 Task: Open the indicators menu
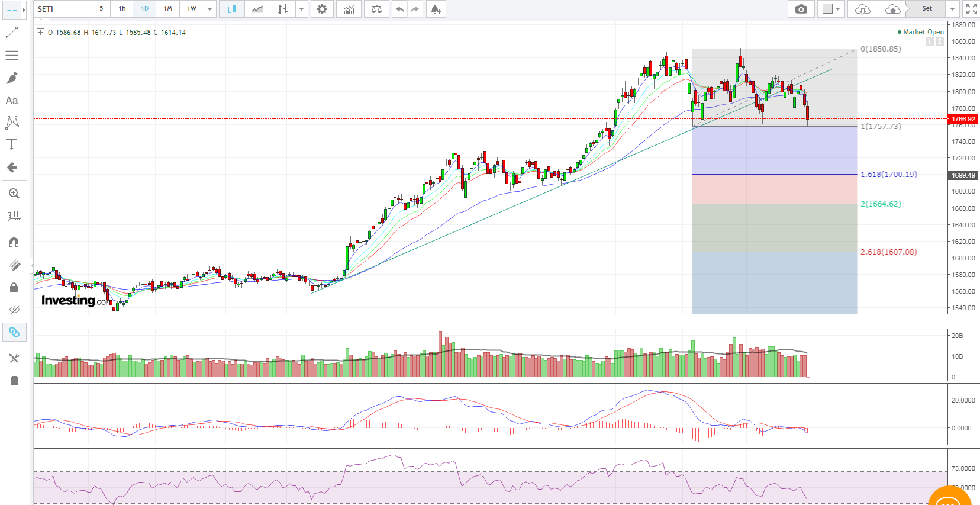[349, 9]
